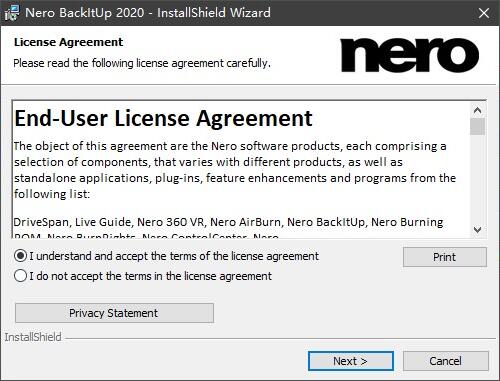This screenshot has width=500, height=381.
Task: Print the license agreement
Action: pos(445,257)
